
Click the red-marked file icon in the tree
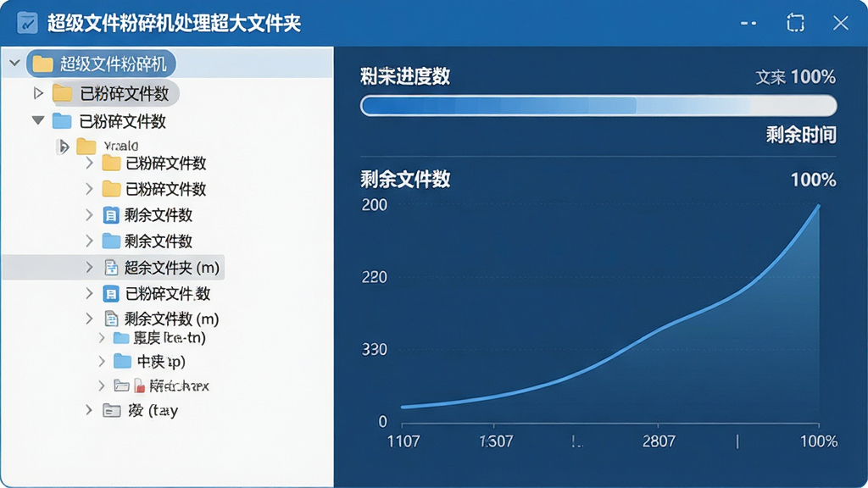tap(140, 385)
